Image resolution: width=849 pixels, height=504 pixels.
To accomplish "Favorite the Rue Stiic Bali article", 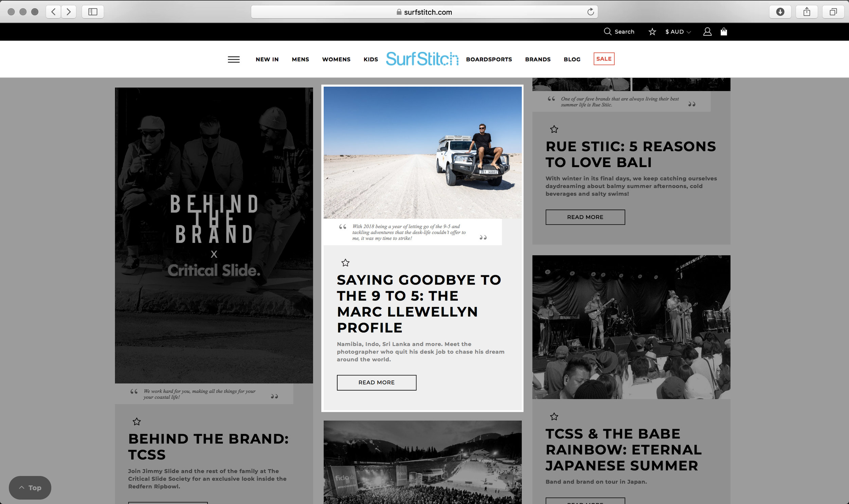I will click(x=554, y=129).
